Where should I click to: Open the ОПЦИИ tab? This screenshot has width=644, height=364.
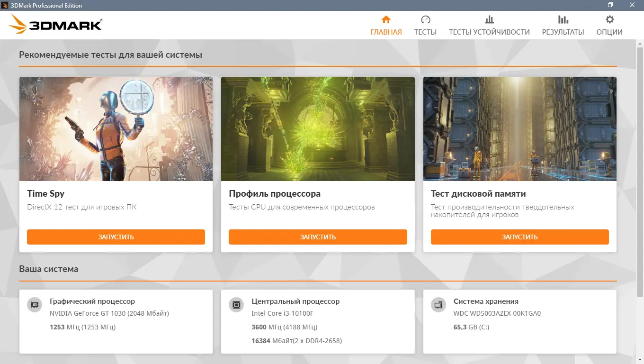[609, 26]
